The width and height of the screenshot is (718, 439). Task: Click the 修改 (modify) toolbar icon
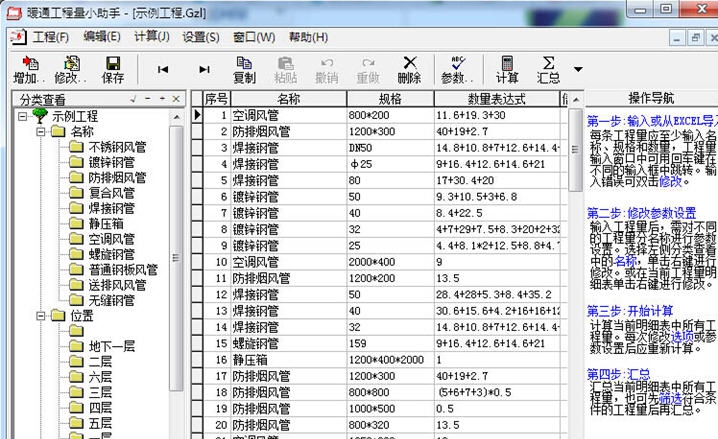[x=71, y=70]
